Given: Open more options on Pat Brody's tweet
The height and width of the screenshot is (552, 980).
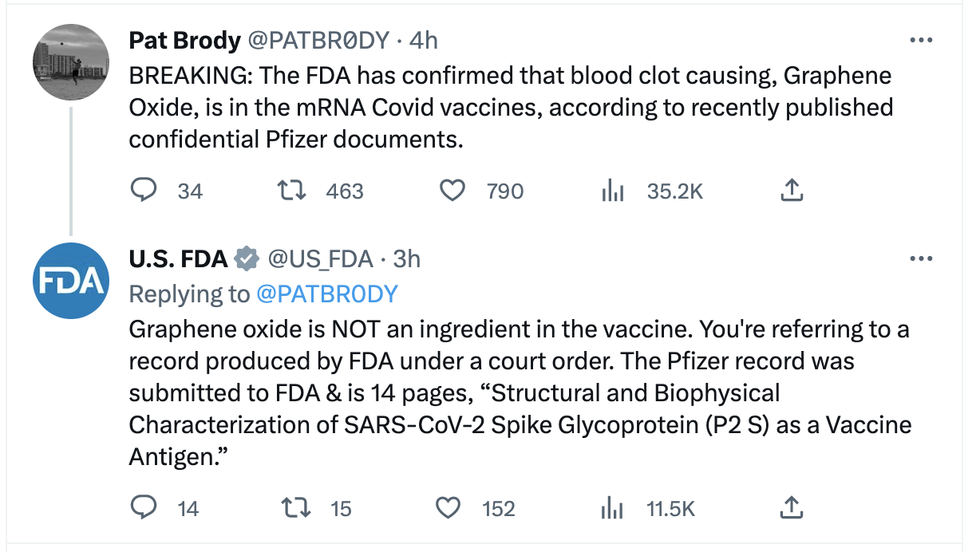Looking at the screenshot, I should [x=921, y=39].
